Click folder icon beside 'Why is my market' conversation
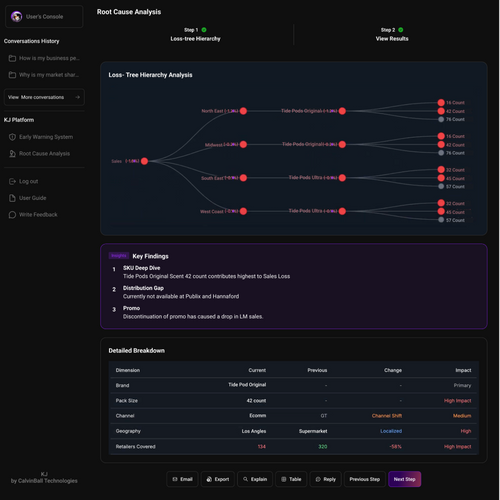The height and width of the screenshot is (500, 500). pyautogui.click(x=12, y=75)
